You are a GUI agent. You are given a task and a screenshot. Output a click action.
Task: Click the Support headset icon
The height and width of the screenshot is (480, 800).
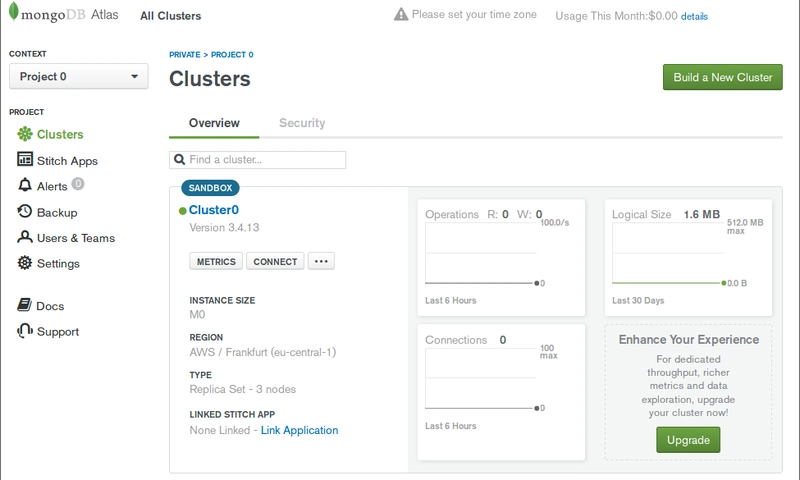tap(24, 331)
